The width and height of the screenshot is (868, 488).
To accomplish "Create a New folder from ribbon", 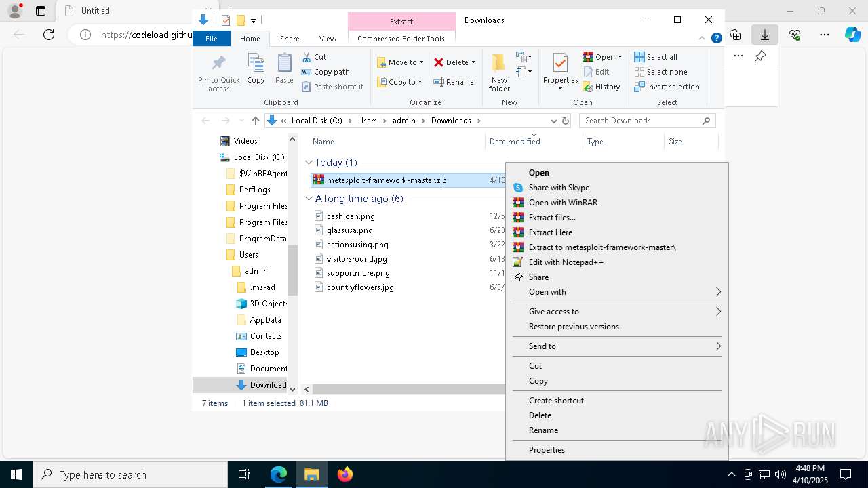I will click(x=499, y=73).
